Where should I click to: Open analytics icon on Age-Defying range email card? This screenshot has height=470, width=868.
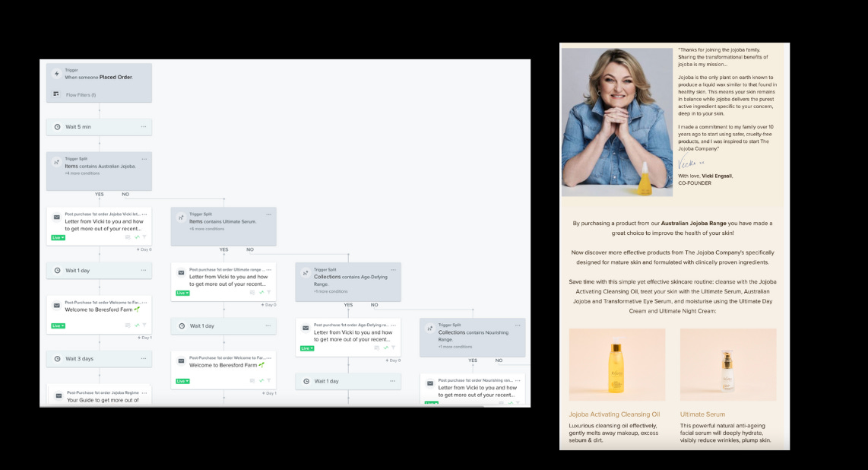point(386,348)
